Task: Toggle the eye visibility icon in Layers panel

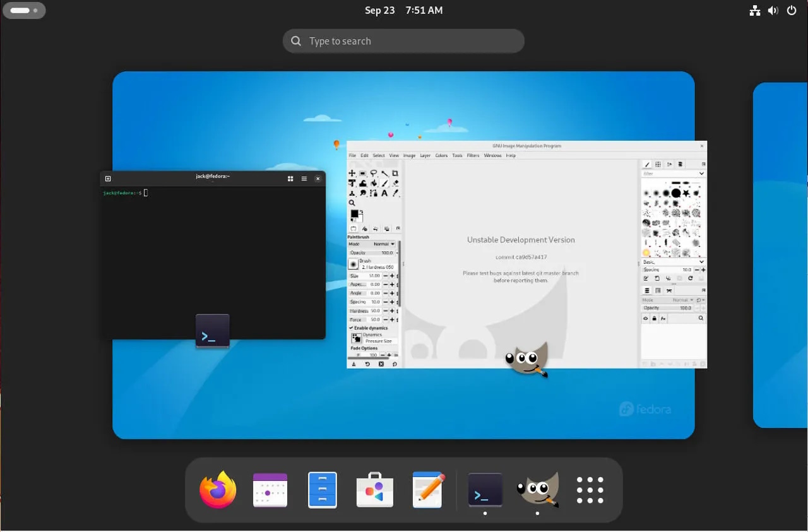Action: click(x=646, y=319)
